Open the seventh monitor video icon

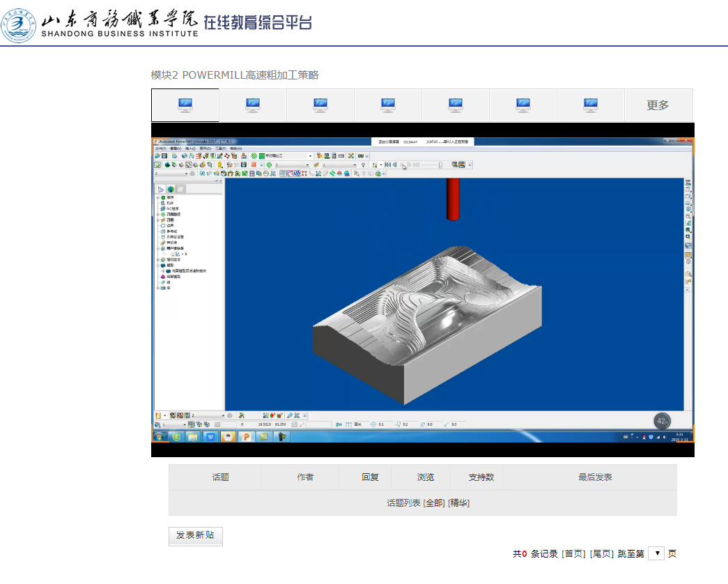tap(591, 105)
